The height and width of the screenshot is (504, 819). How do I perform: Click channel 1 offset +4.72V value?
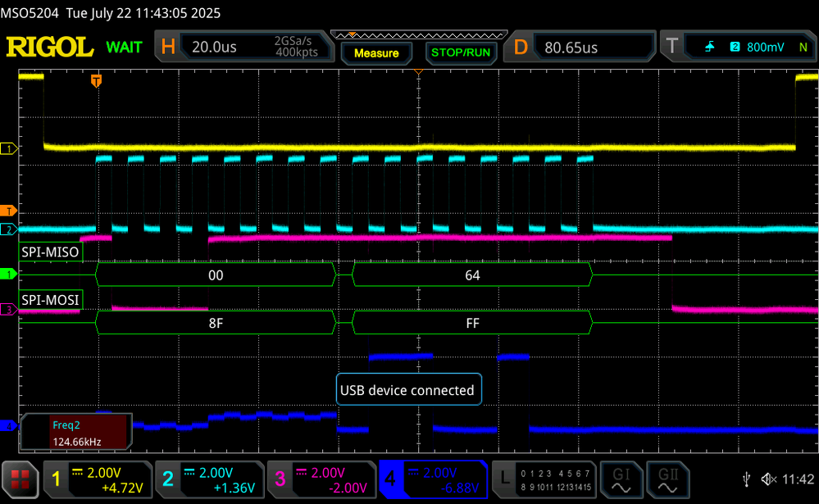click(122, 488)
